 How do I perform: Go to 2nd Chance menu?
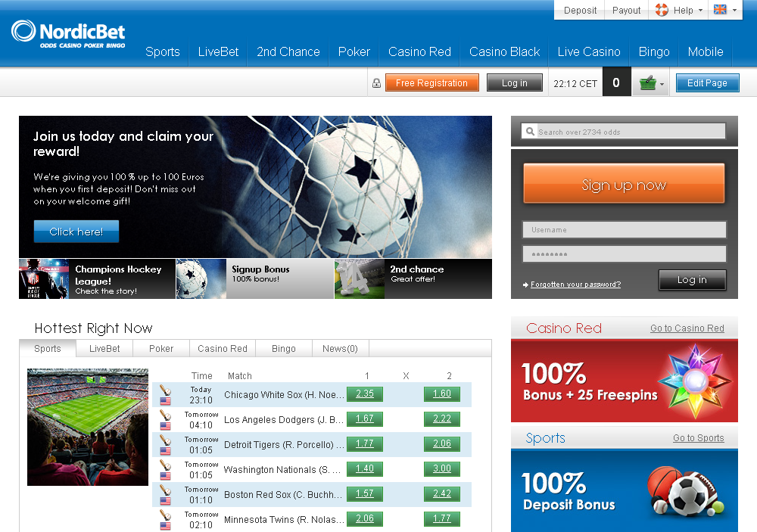point(288,51)
